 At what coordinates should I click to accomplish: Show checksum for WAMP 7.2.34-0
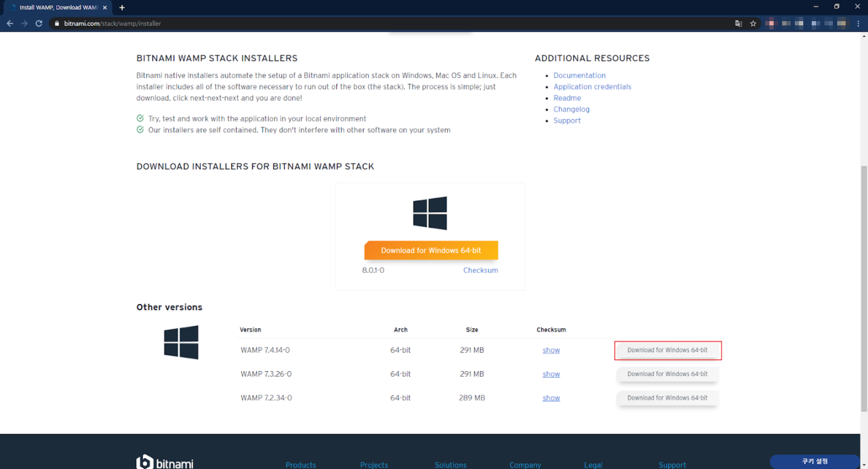point(551,398)
